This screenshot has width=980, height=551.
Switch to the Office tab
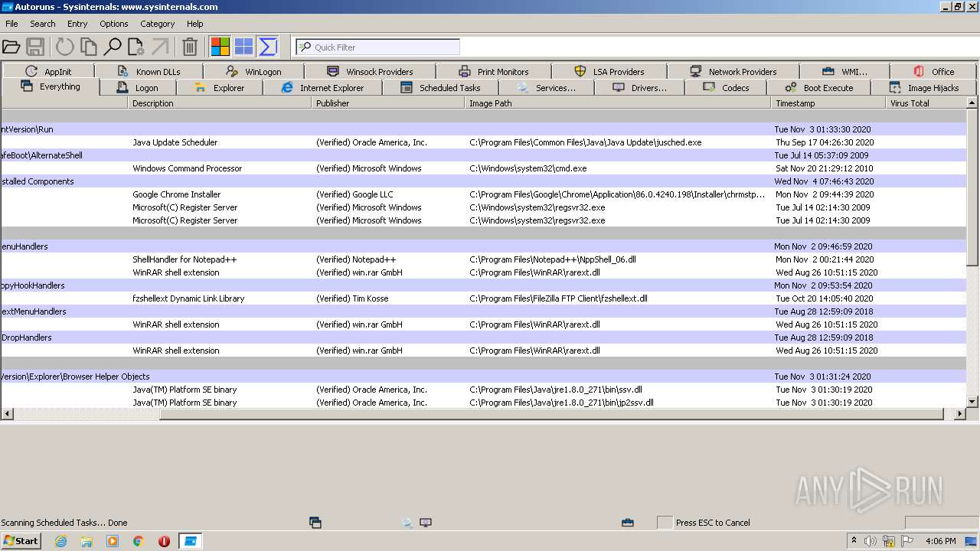point(933,71)
